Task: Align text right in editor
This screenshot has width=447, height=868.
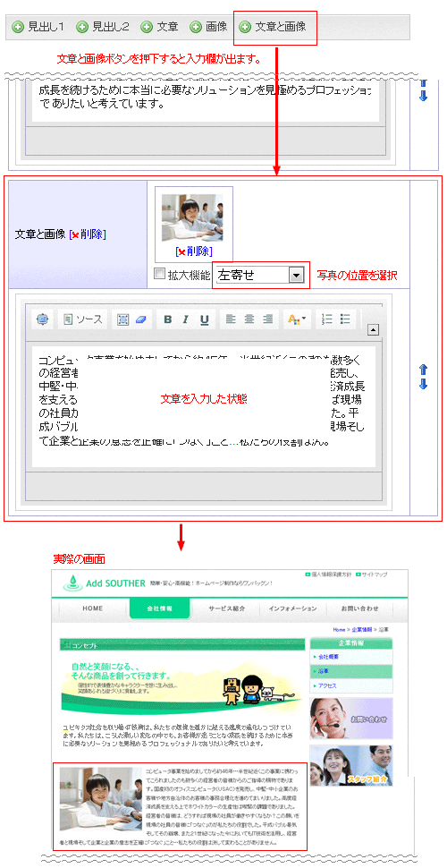Action: tap(268, 319)
